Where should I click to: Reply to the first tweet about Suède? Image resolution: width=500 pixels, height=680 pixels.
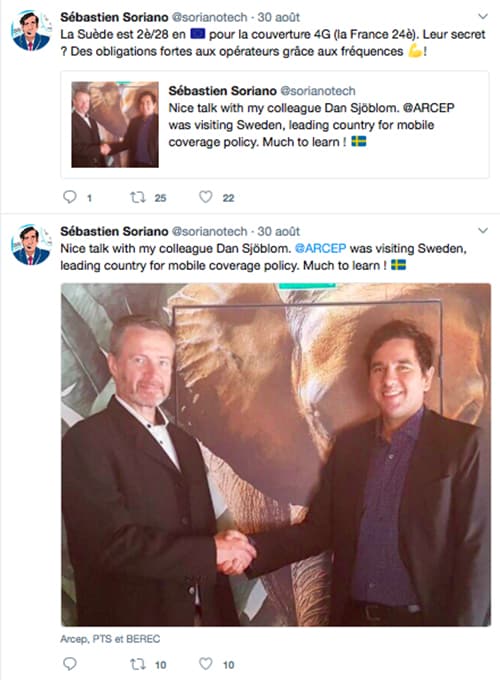click(70, 197)
